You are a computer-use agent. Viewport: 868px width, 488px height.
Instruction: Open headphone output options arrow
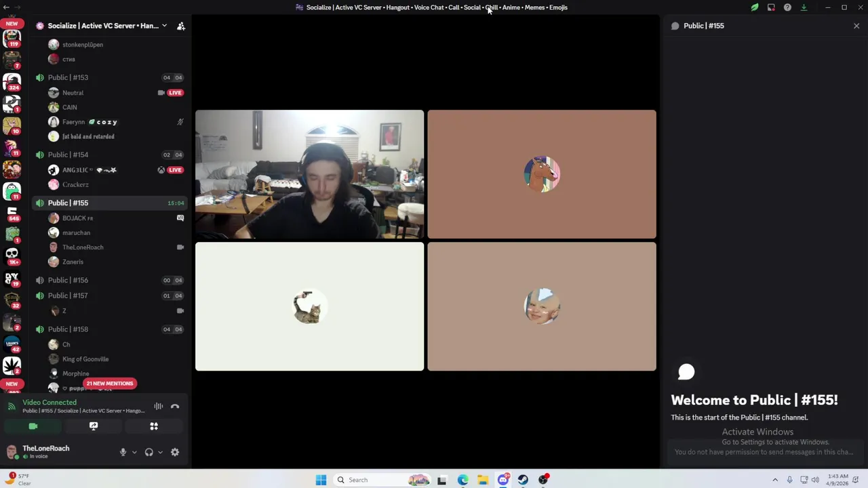[160, 452]
